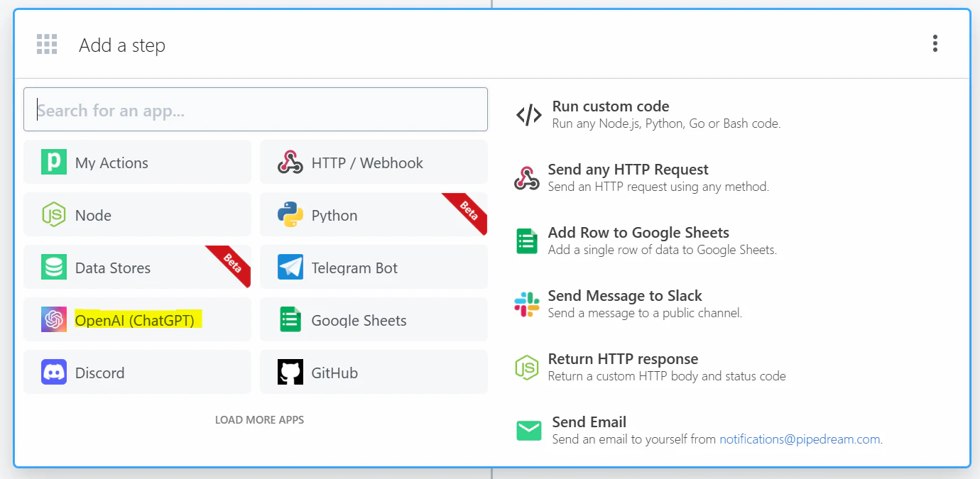Select the Google Sheets app label
The image size is (980, 479).
coord(359,320)
